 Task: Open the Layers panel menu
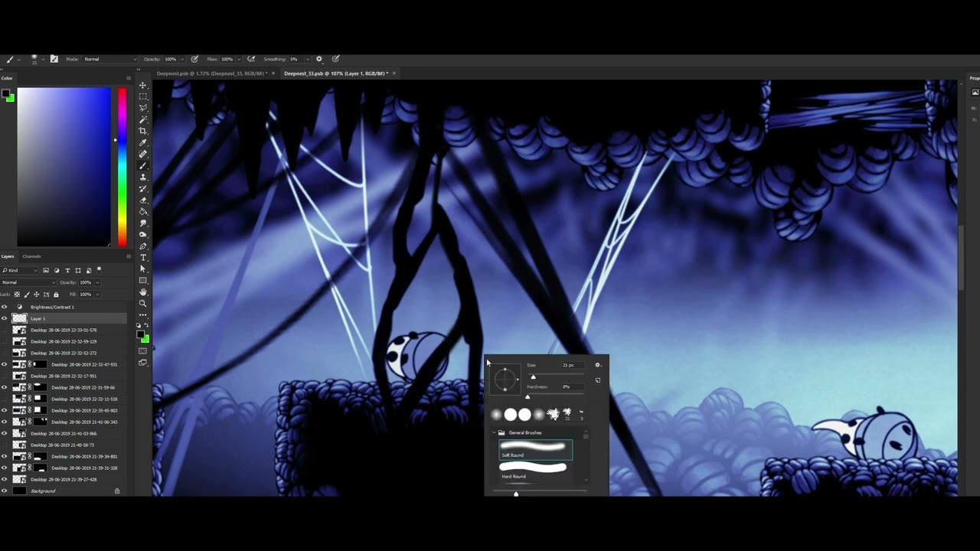coord(129,256)
